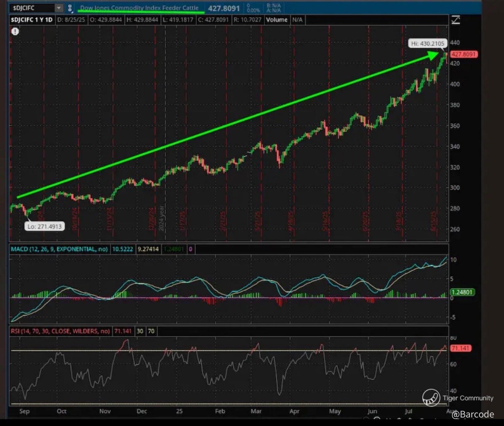This screenshot has height=426, width=504.
Task: Click the B: N/A bid readout
Action: tap(274, 6)
